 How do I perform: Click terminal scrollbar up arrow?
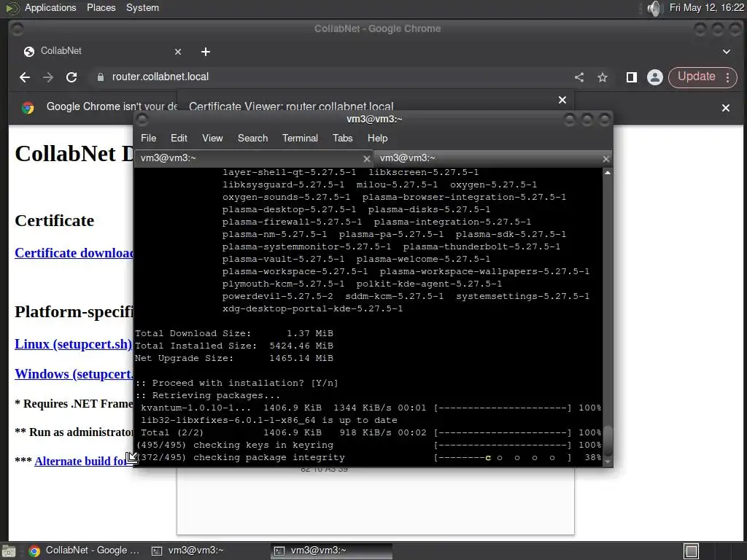pyautogui.click(x=608, y=173)
